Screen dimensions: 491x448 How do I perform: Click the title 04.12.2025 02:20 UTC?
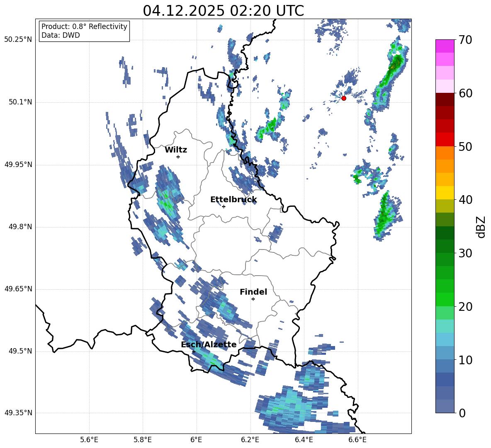[223, 11]
